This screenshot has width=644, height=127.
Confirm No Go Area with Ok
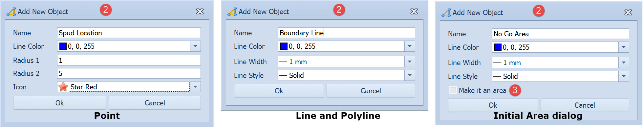click(493, 105)
